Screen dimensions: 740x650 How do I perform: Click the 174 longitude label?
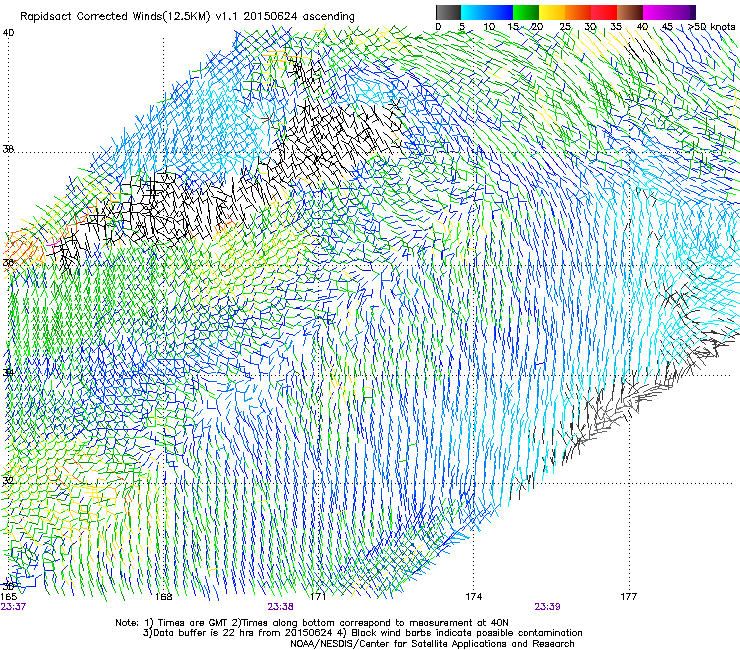473,597
